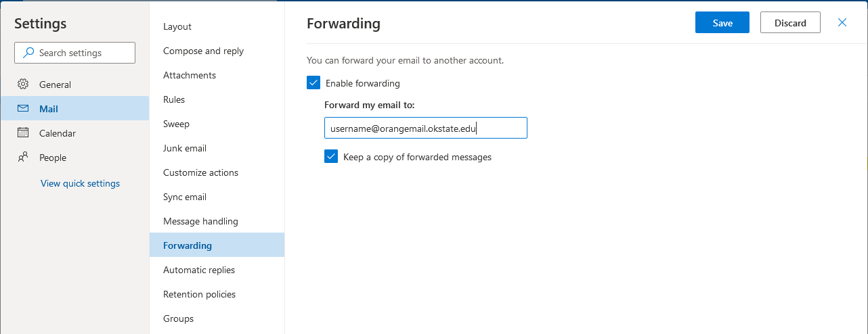The image size is (868, 334).
Task: Click the Mail envelope icon
Action: (23, 109)
